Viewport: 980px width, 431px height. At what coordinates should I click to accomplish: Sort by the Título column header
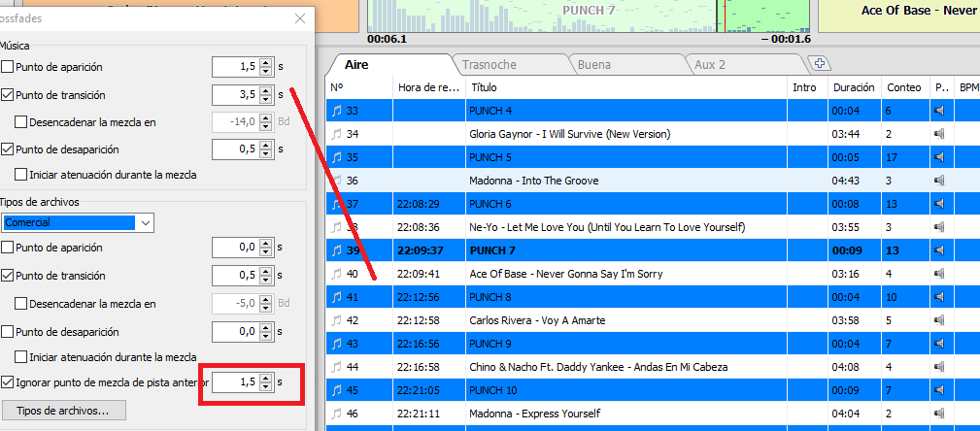point(626,88)
